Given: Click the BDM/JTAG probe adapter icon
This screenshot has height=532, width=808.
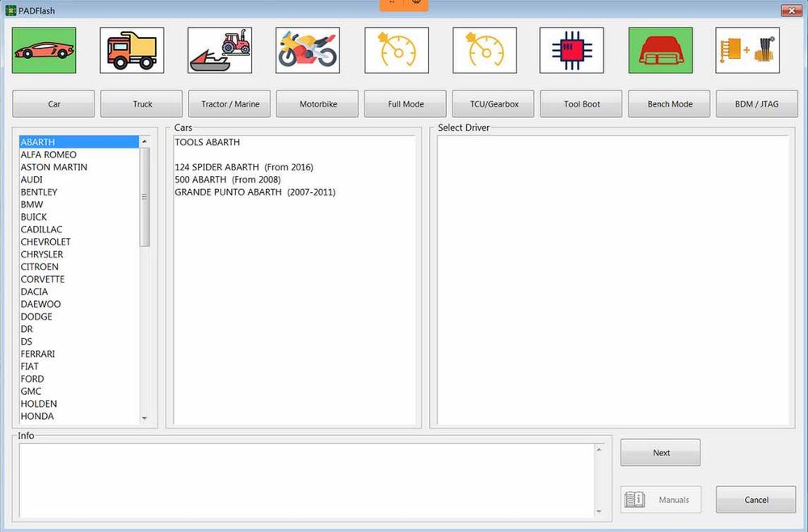Looking at the screenshot, I should (x=747, y=51).
